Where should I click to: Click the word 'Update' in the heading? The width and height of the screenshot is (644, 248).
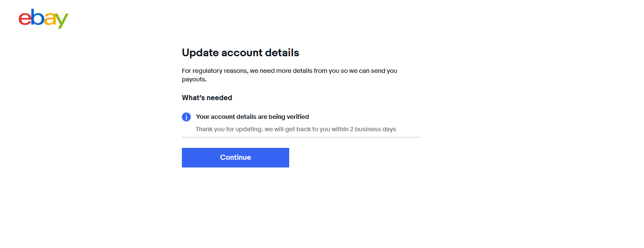(x=200, y=53)
